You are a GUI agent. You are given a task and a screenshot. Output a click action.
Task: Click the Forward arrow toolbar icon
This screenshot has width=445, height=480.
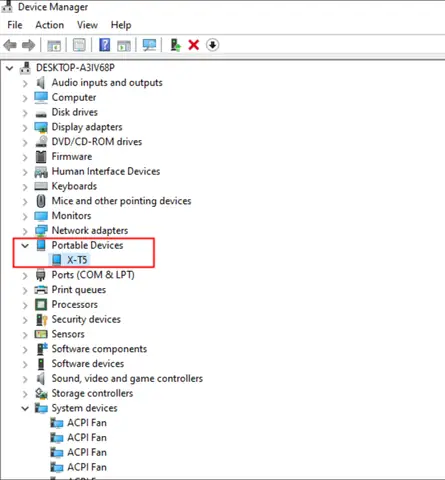pos(28,45)
